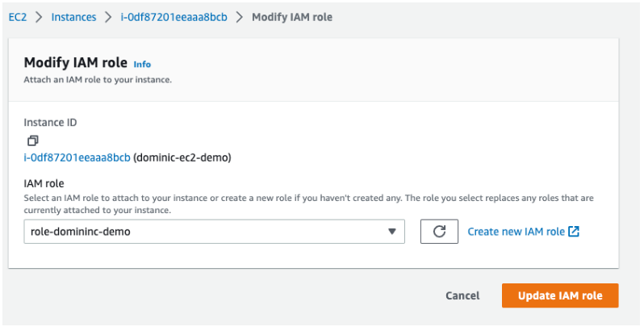
Task: Click the Modify IAM role breadcrumb item
Action: click(291, 17)
